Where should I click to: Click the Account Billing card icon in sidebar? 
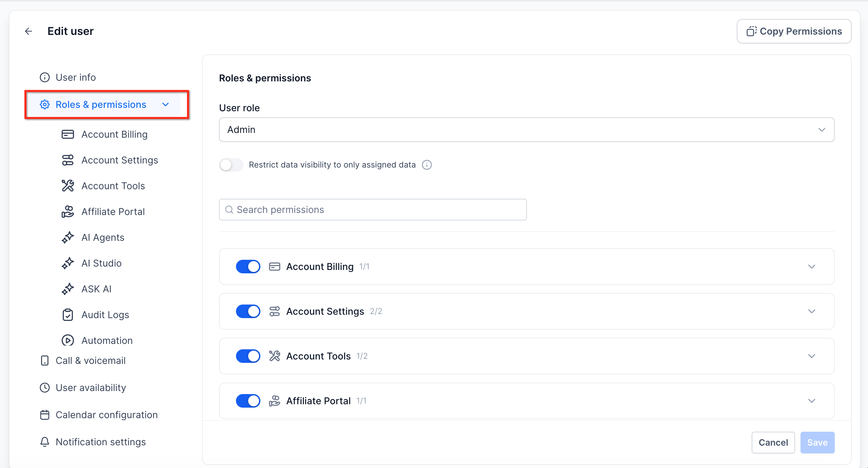tap(68, 134)
